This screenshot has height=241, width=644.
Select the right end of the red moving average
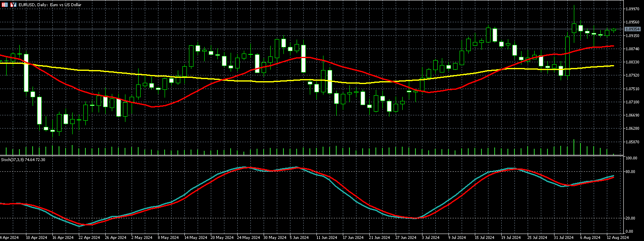pos(613,46)
